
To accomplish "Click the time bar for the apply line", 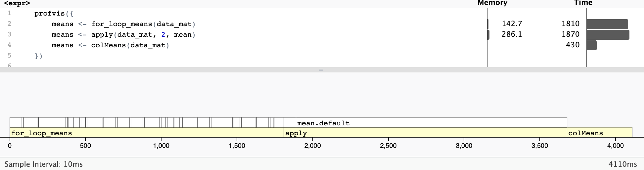I will (x=608, y=34).
